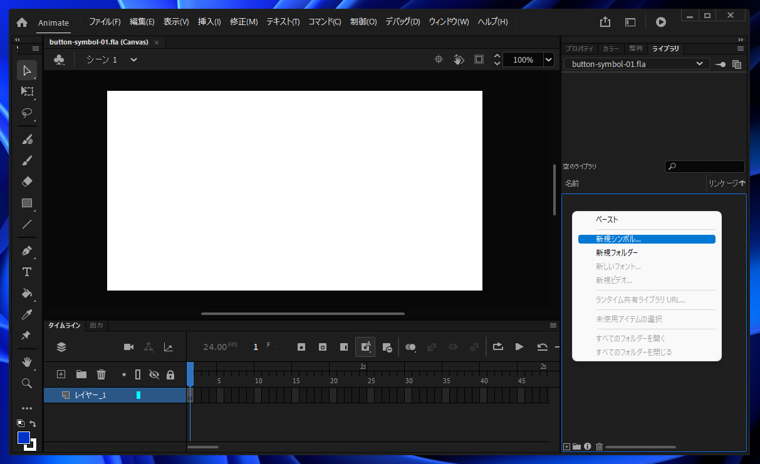Toggle lock all layers icon
This screenshot has height=464, width=760.
tap(170, 375)
